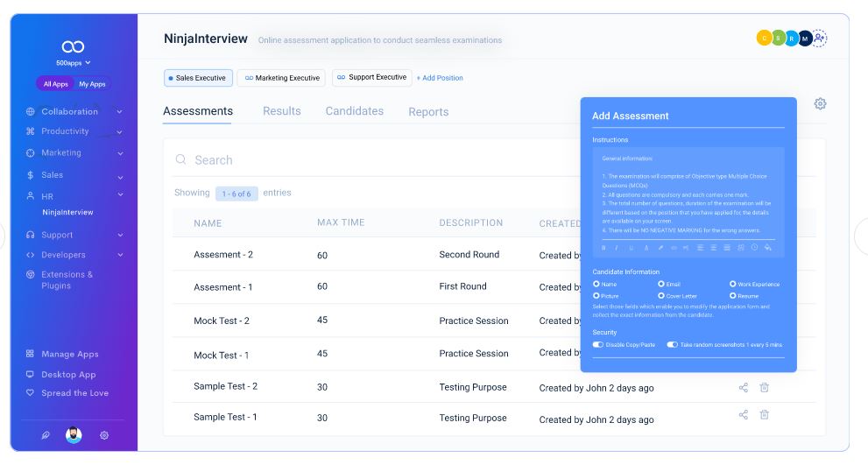Open the Spread the Love link
The height and width of the screenshot is (472, 868).
pos(74,393)
